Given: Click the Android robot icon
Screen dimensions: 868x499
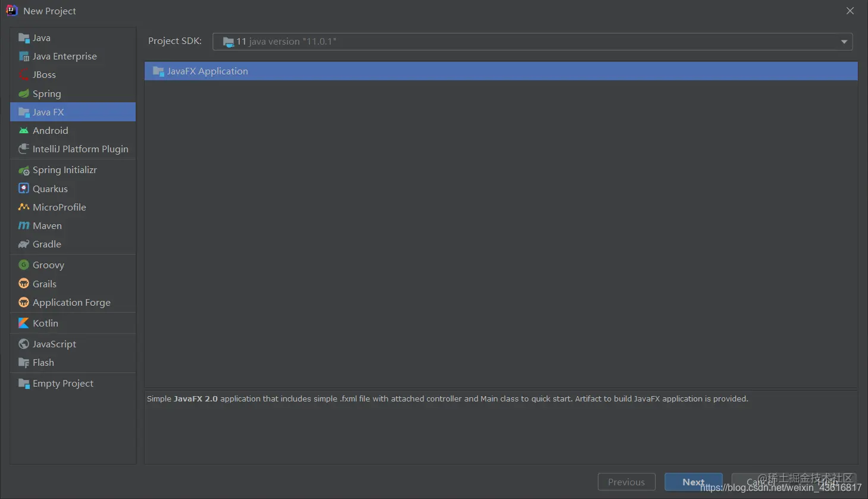Looking at the screenshot, I should (x=24, y=131).
